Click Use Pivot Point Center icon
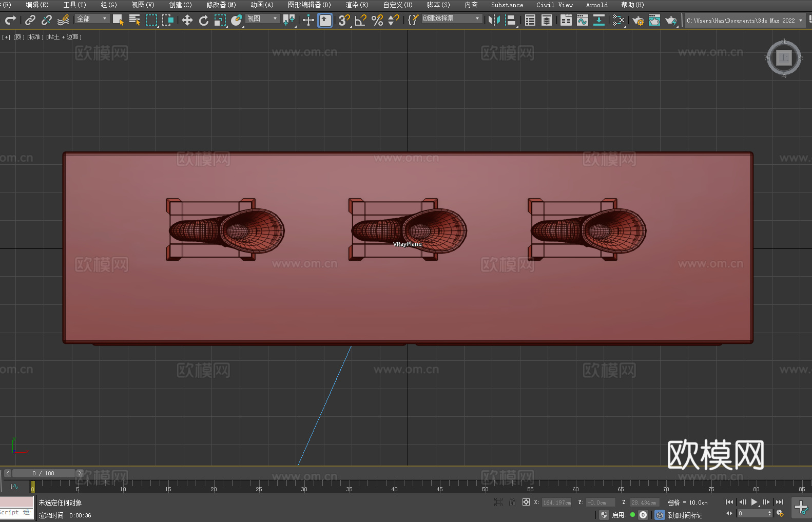The width and height of the screenshot is (812, 522). click(x=289, y=20)
